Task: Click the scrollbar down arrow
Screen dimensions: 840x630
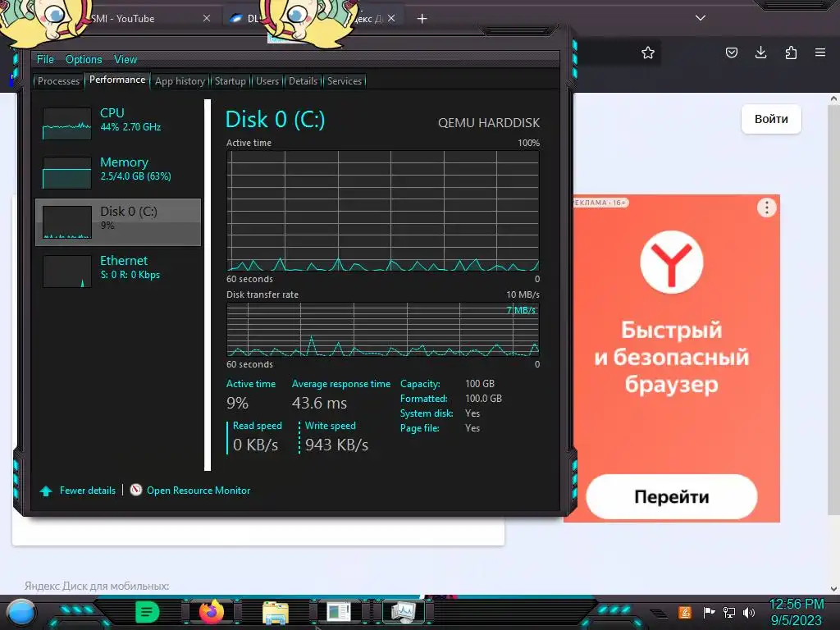Action: (833, 589)
